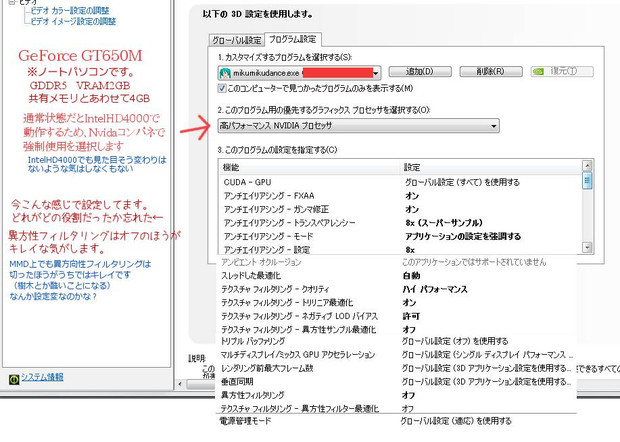Select the 垂直同期 row

pos(397,382)
